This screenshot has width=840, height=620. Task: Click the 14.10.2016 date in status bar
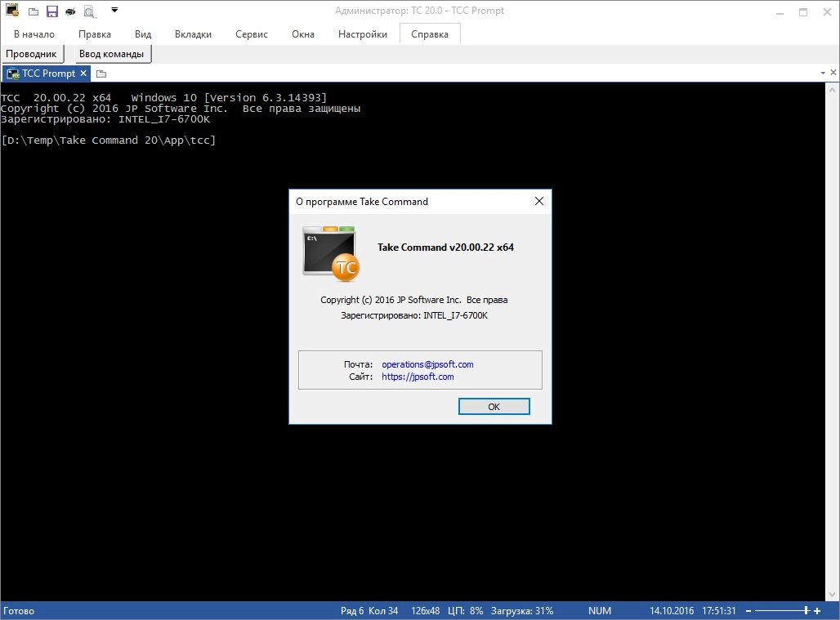tap(672, 611)
